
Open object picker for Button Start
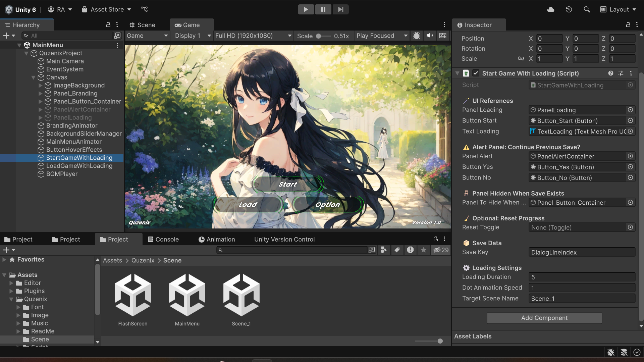[630, 120]
